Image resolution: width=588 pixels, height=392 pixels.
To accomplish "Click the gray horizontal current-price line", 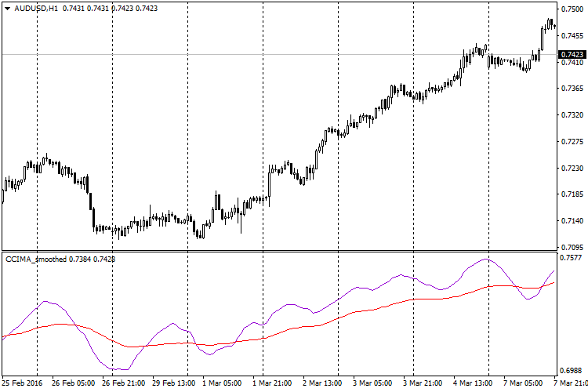I will [x=235, y=54].
